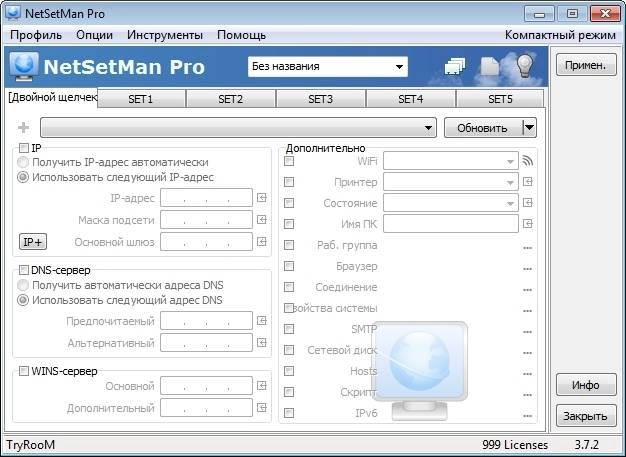Open the WiFi dropdown

point(451,161)
